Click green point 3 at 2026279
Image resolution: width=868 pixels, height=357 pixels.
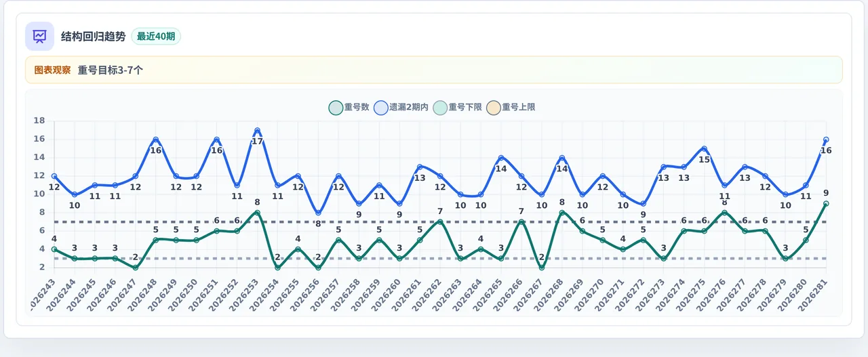[785, 258]
